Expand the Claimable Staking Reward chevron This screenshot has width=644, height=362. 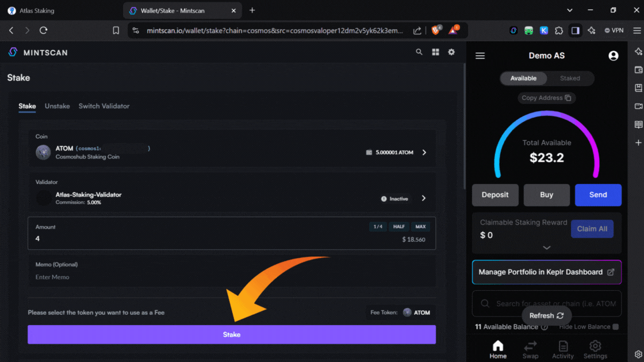click(546, 248)
